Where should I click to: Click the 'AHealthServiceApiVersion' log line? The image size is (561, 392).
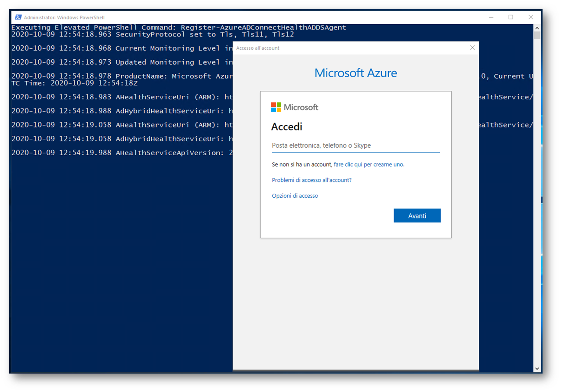[122, 153]
